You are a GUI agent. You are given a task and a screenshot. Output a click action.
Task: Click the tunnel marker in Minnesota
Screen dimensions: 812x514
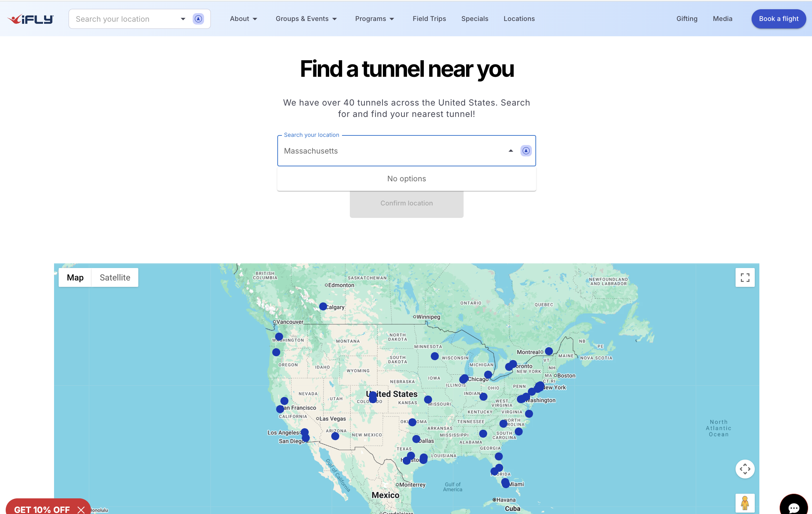pyautogui.click(x=434, y=356)
